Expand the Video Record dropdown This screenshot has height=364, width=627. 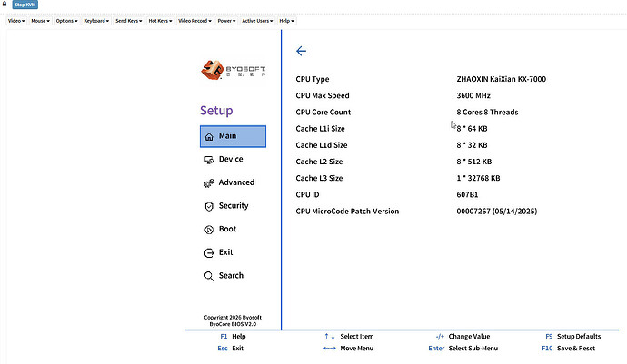click(194, 21)
